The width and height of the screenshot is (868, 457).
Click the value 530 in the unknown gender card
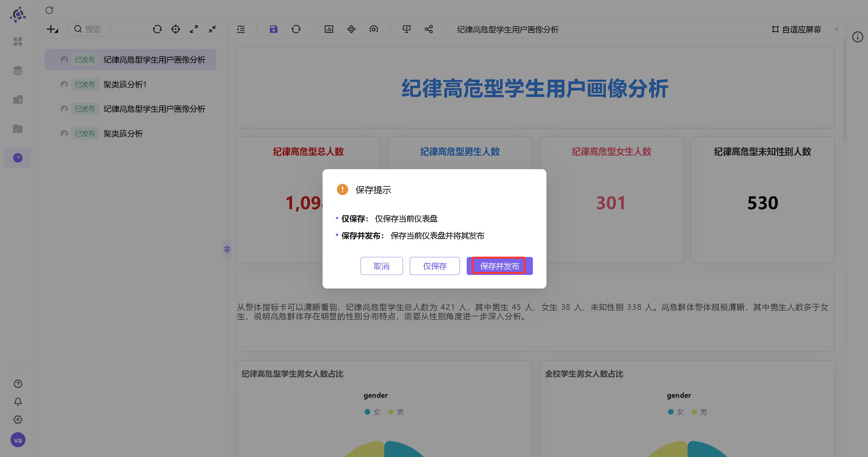click(763, 203)
